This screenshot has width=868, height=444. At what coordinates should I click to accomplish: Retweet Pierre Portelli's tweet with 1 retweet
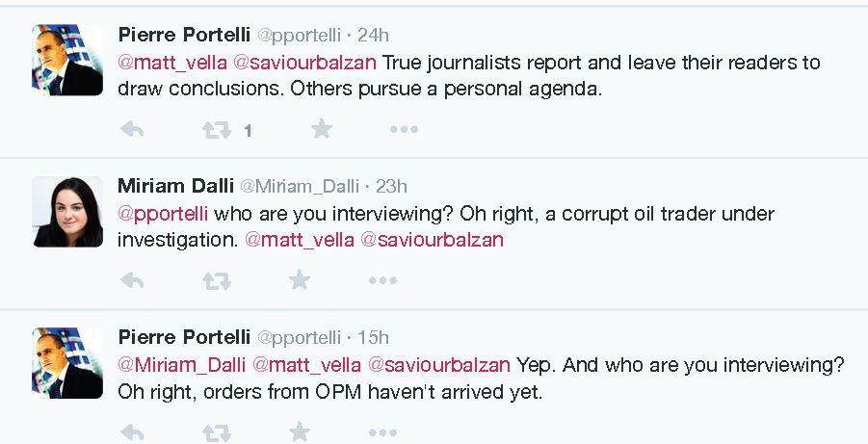click(216, 129)
